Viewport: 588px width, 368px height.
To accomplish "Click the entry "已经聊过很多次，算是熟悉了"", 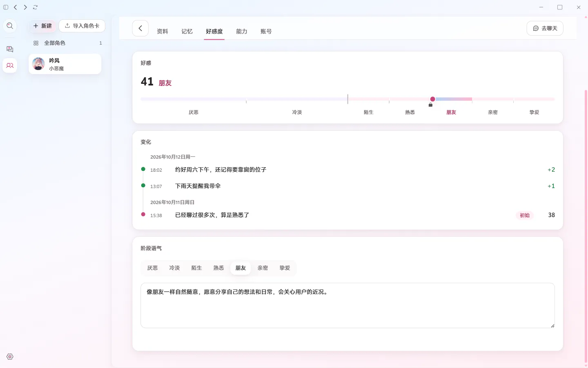I will coord(212,215).
